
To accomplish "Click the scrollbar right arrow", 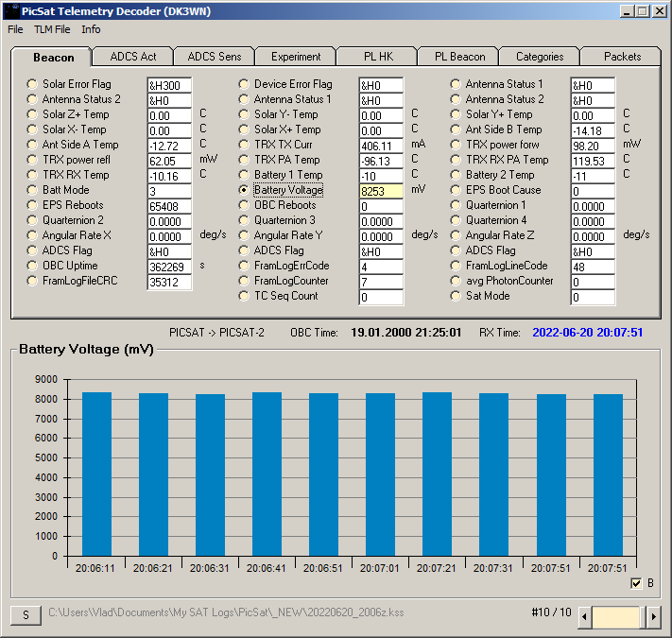I will pos(653,617).
